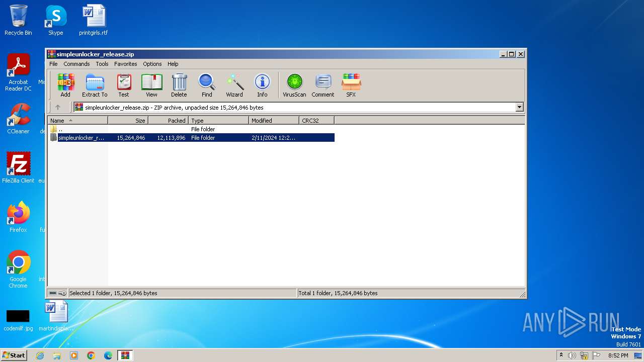Viewport: 644px width, 362px height.
Task: Open the Find tool
Action: click(207, 85)
